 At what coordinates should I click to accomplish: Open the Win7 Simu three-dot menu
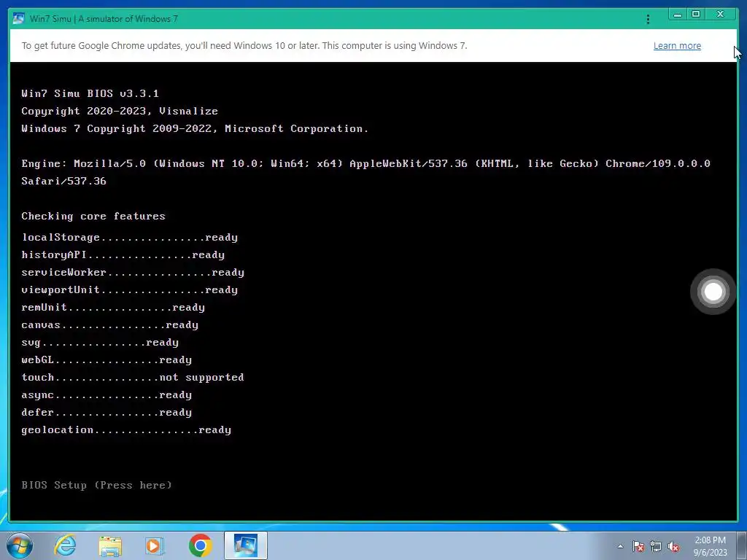(648, 19)
